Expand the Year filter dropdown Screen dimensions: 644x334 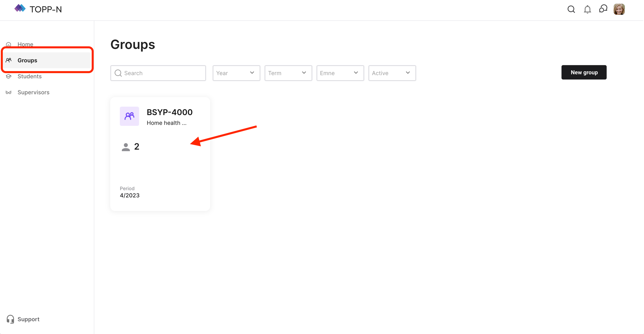[236, 73]
